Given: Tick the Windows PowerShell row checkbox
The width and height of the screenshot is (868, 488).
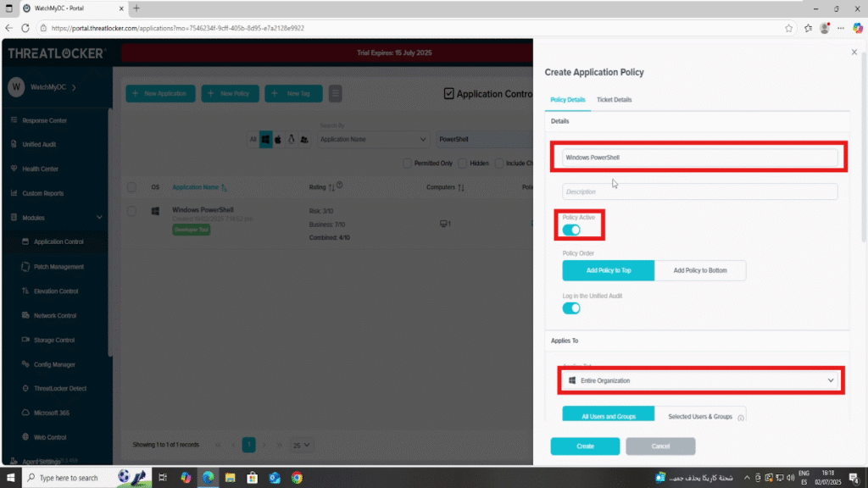Looking at the screenshot, I should [131, 211].
